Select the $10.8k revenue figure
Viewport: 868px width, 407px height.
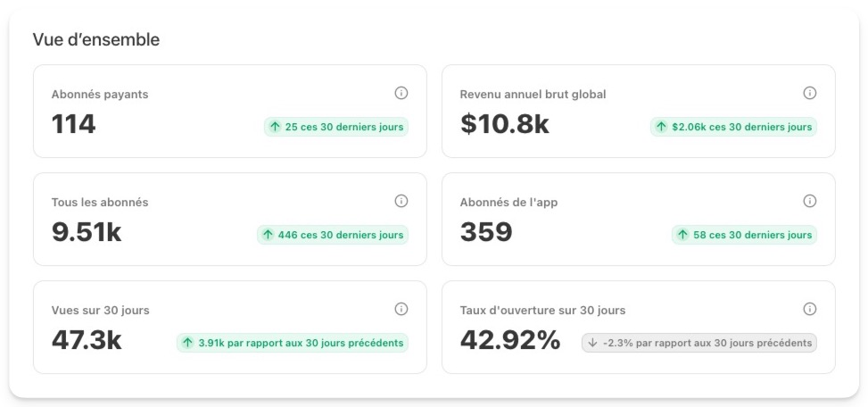click(504, 125)
